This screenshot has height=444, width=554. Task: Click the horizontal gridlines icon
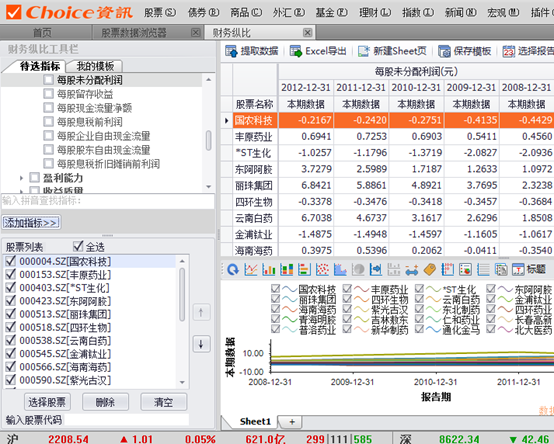pos(483,270)
